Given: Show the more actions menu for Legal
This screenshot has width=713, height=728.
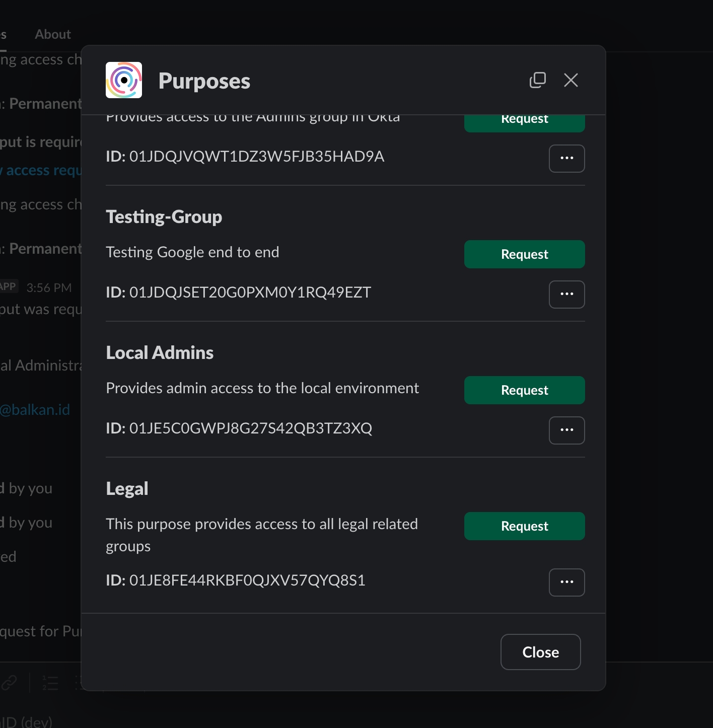Looking at the screenshot, I should pos(566,583).
